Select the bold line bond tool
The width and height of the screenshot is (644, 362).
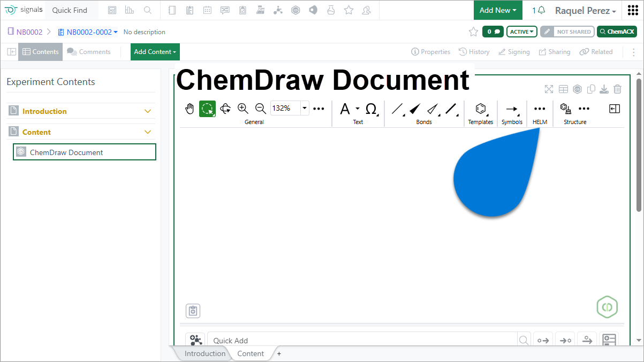click(x=451, y=109)
